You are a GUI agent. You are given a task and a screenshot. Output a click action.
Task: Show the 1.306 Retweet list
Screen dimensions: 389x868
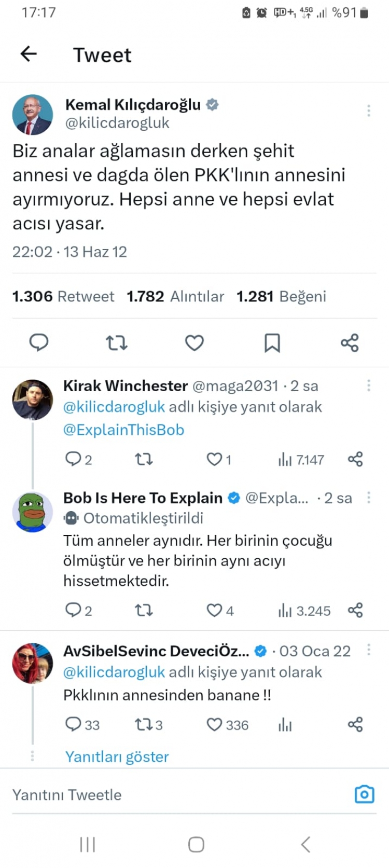[63, 296]
